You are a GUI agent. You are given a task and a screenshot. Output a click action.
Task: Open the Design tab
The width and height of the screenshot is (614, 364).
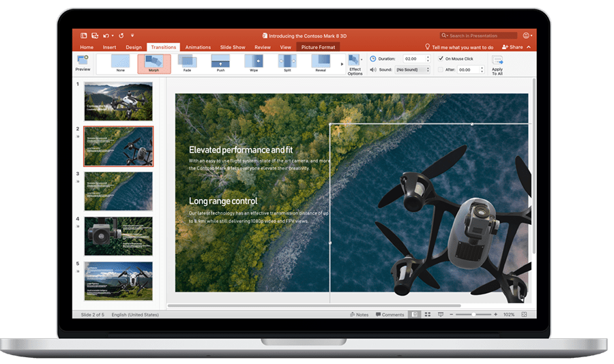click(x=134, y=47)
